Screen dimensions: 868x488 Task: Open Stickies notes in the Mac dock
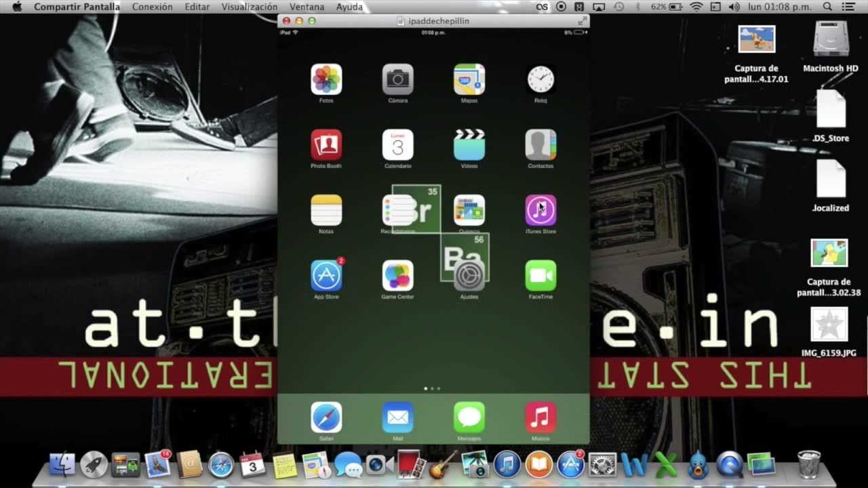[x=285, y=465]
